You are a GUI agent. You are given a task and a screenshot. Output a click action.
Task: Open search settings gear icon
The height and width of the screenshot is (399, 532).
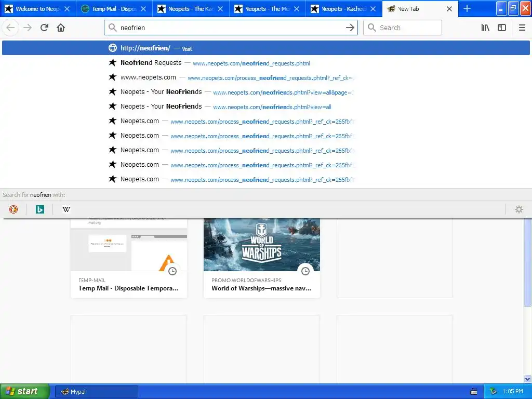519,209
